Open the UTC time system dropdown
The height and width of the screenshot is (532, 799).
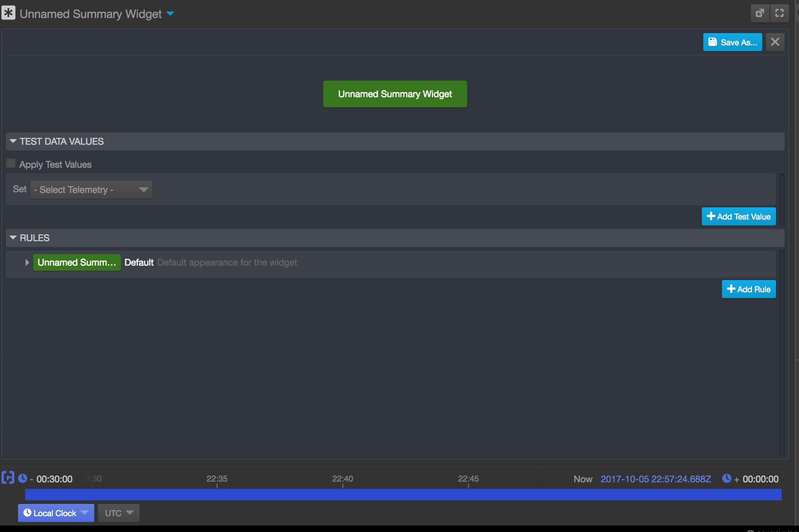point(118,513)
